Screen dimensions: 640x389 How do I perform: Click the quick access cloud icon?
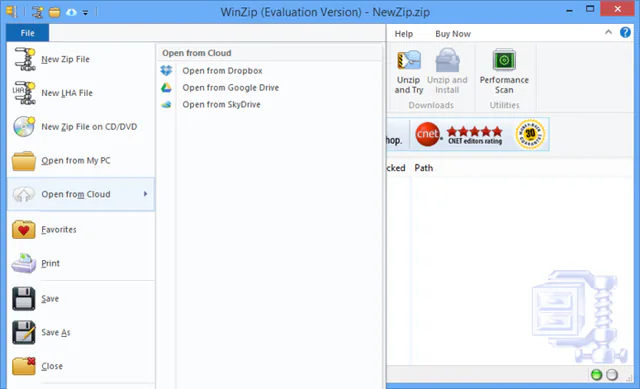click(x=71, y=13)
